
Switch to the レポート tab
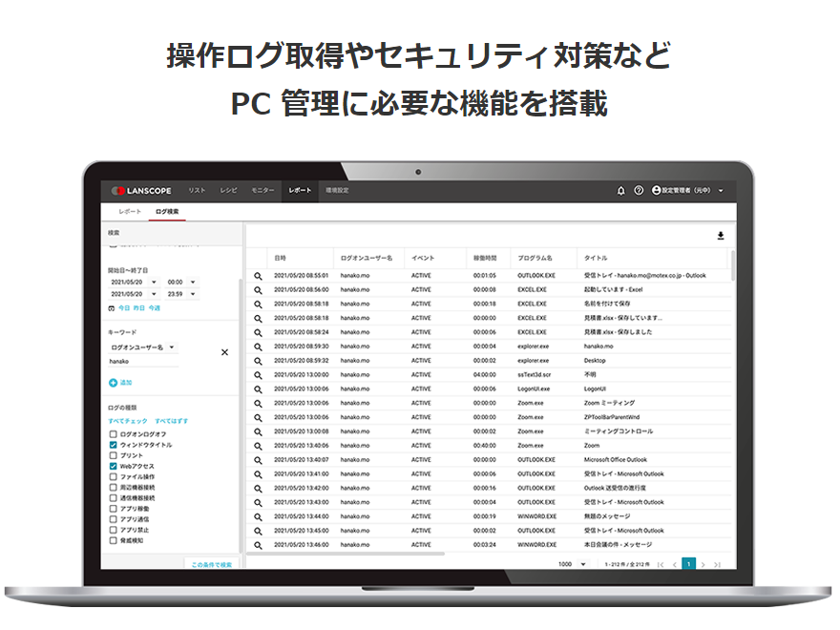pos(129,213)
